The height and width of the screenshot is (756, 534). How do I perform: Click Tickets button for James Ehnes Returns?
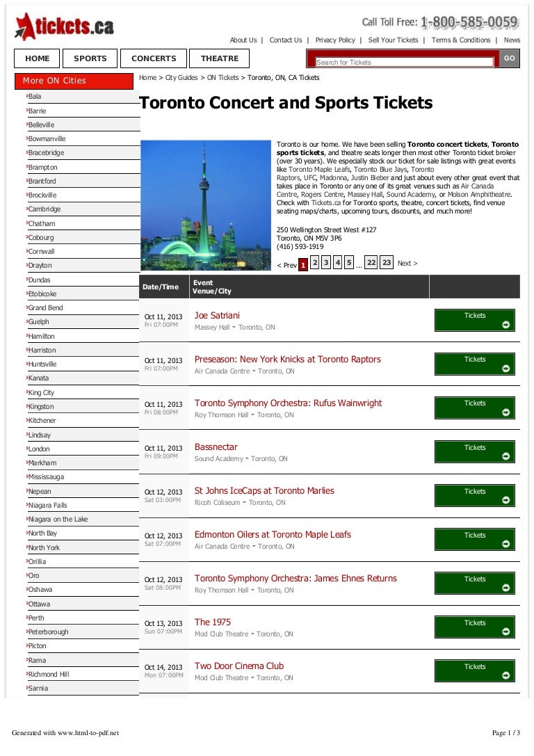[x=475, y=584]
